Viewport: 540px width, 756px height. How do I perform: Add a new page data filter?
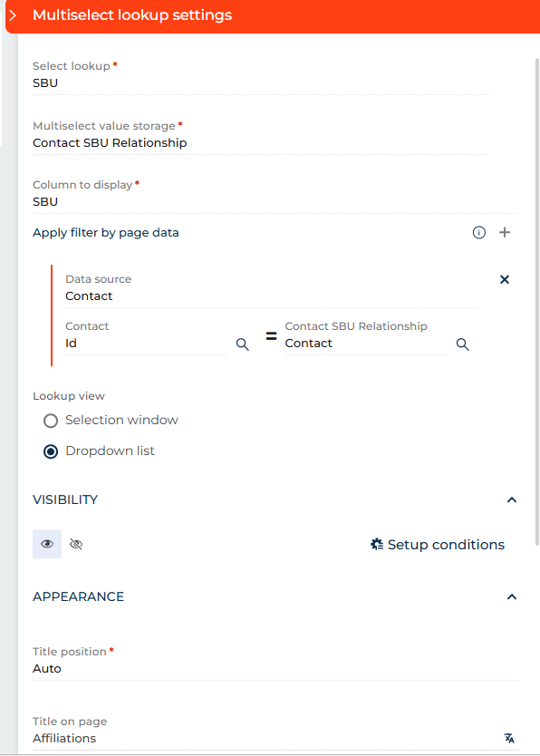[x=505, y=232]
